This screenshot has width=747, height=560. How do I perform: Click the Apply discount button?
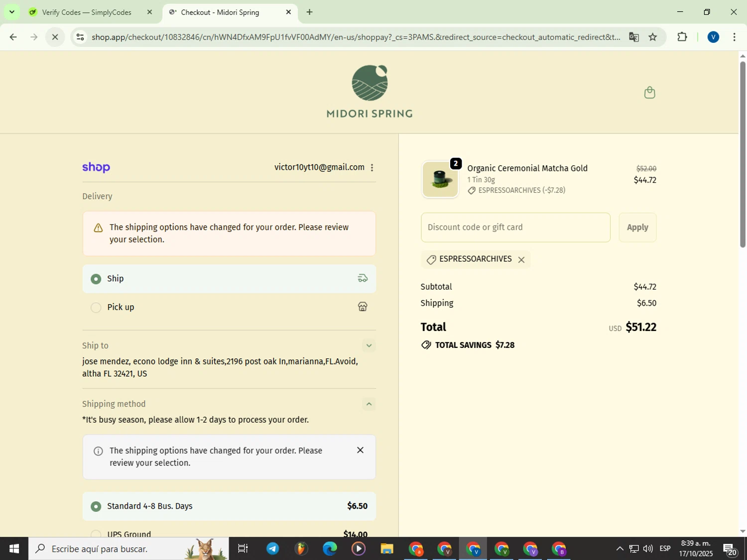point(637,227)
